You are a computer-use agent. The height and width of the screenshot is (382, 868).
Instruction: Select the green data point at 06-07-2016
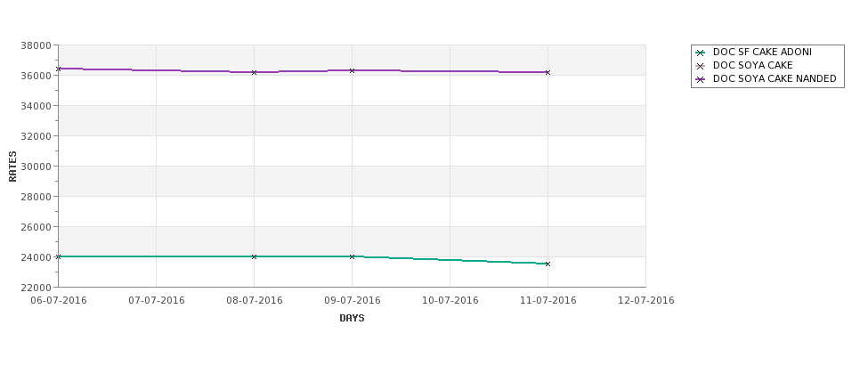[58, 256]
